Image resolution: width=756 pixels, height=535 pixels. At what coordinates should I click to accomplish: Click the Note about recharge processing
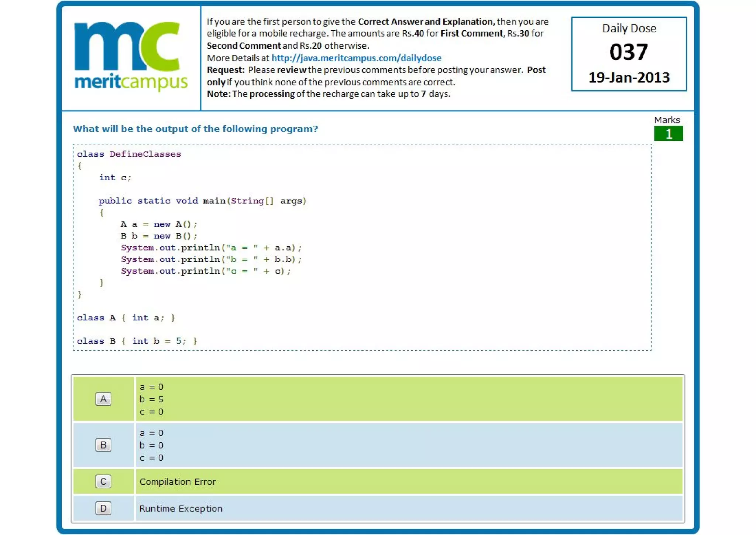(x=329, y=94)
